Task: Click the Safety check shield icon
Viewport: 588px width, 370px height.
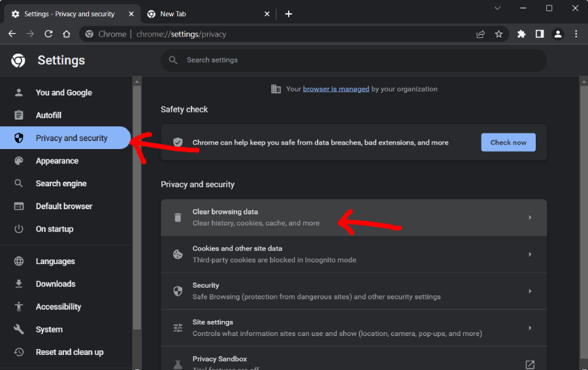Action: pos(178,143)
